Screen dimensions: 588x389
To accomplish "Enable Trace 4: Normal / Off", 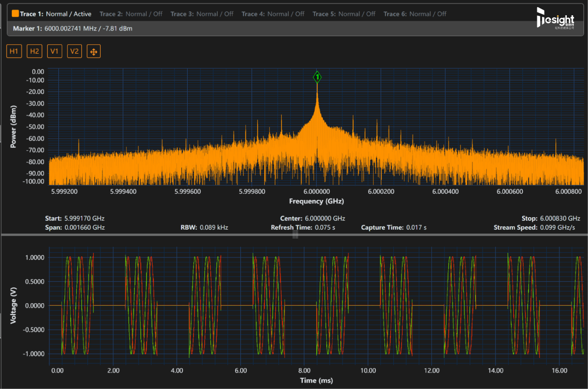I will click(273, 14).
